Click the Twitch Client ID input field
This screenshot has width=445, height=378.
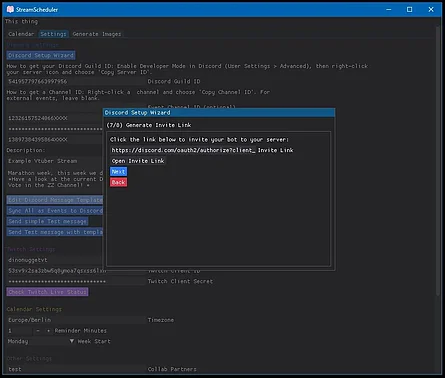55,271
